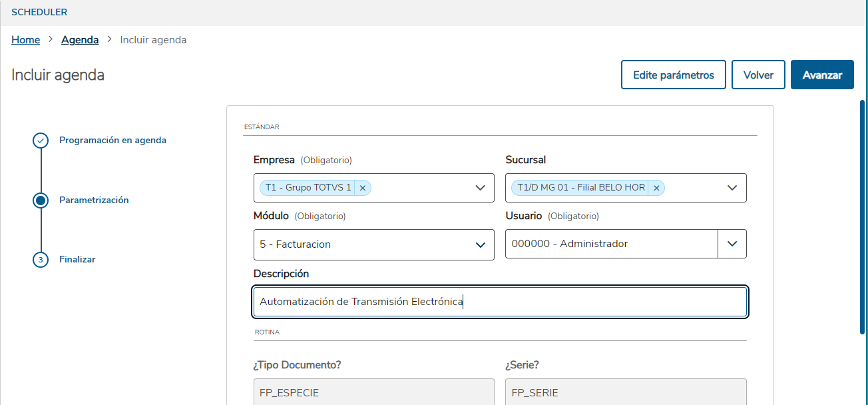Viewport: 868px width, 405px height.
Task: Click the Avanzar button
Action: [822, 75]
